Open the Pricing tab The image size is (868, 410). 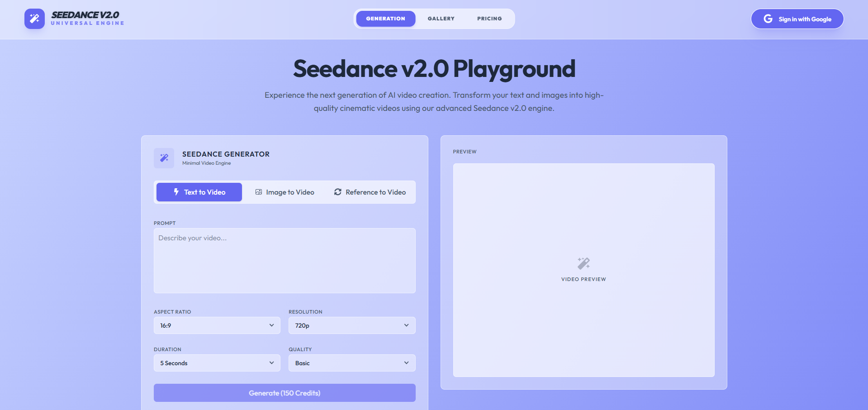point(489,19)
